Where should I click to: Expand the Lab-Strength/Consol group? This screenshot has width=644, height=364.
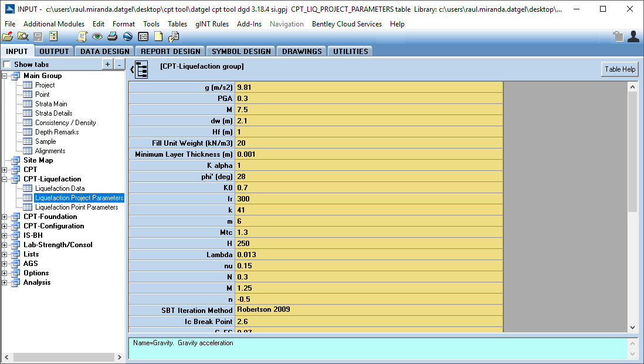point(5,245)
